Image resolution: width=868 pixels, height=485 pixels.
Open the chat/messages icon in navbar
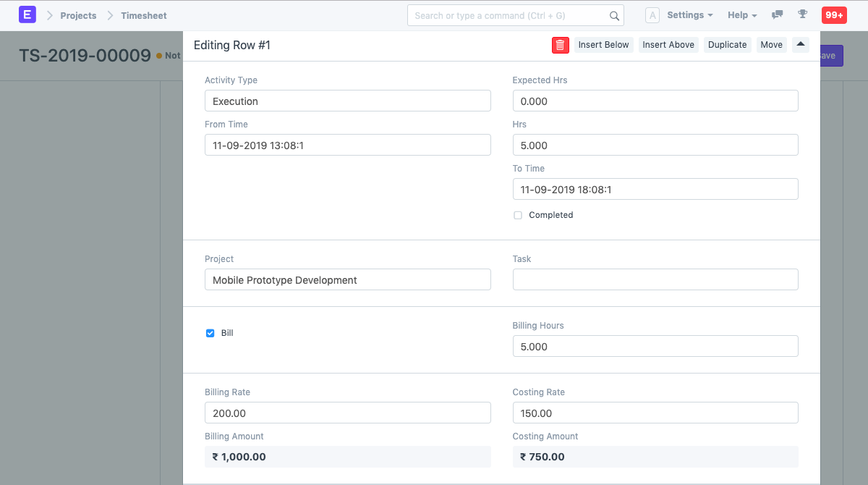pos(777,14)
